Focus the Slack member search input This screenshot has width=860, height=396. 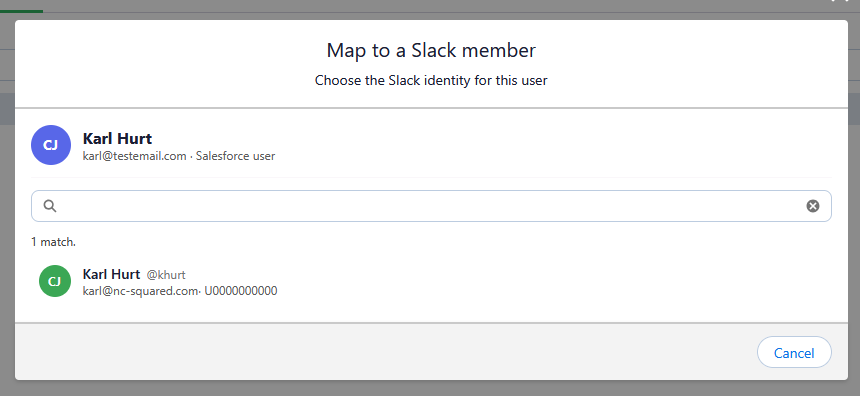click(x=431, y=206)
